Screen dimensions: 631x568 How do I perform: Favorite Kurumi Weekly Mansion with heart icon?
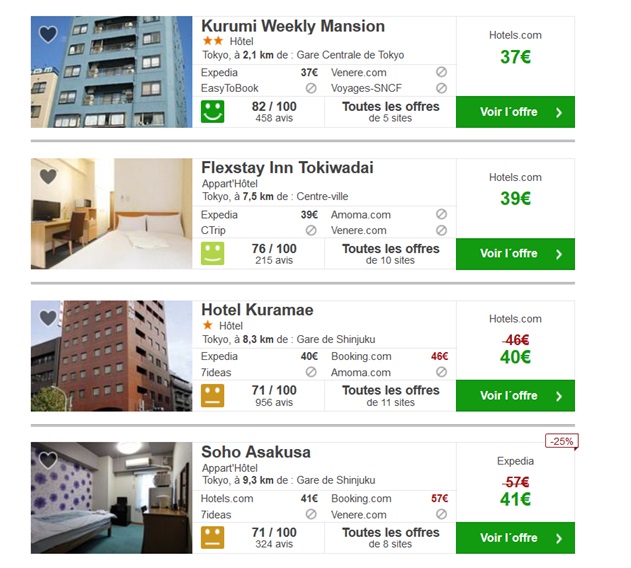[x=48, y=34]
